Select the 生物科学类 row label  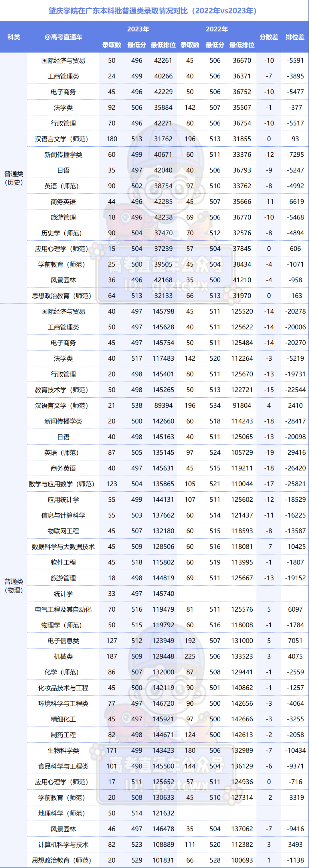tap(64, 751)
